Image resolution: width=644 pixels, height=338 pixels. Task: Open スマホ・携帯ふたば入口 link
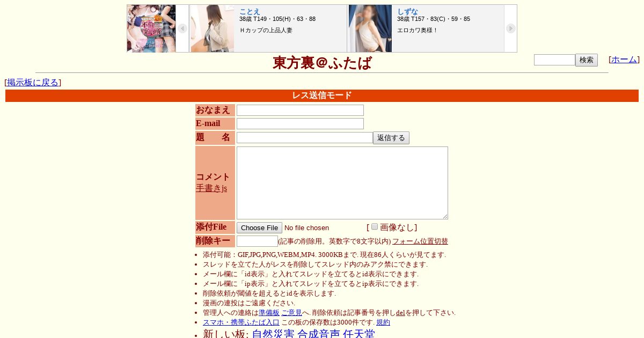241,322
